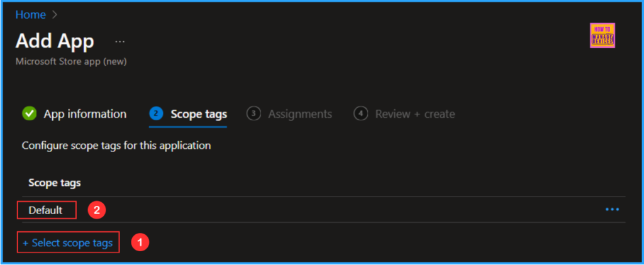Open the more options ellipsis for Default row
644x265 pixels.
[x=612, y=210]
